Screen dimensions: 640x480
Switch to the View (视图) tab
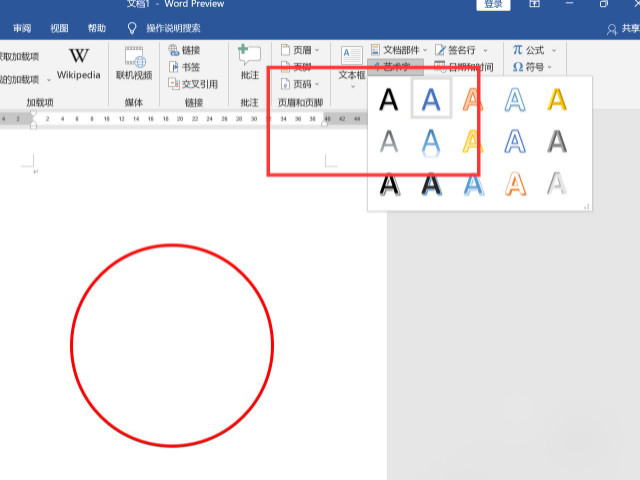click(59, 28)
